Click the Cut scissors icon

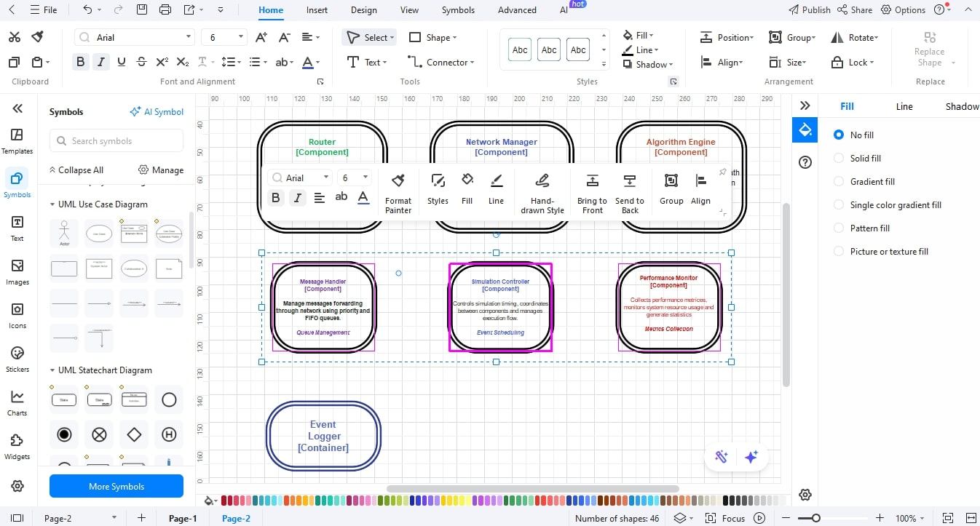pyautogui.click(x=15, y=37)
